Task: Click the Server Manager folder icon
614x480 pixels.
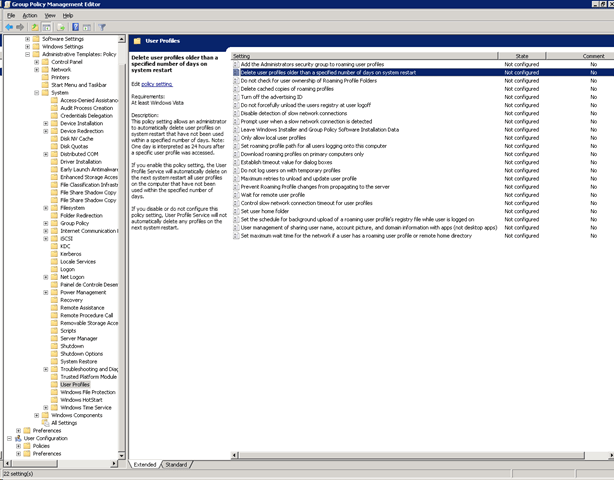Action: tap(54, 338)
